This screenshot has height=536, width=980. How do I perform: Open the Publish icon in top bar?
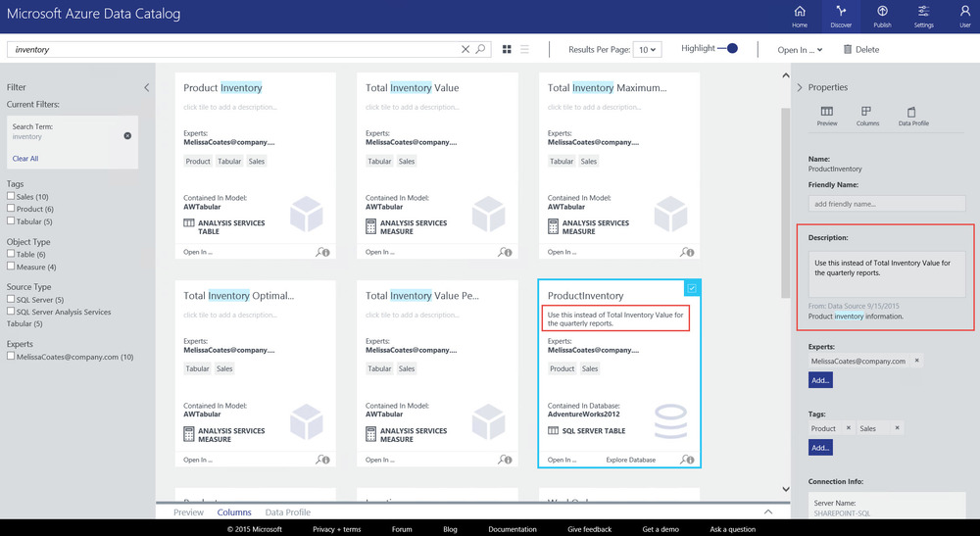[882, 17]
